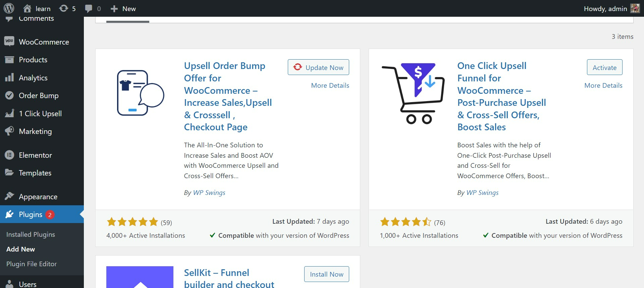The width and height of the screenshot is (644, 288).
Task: Go to Analytics section
Action: pos(33,78)
